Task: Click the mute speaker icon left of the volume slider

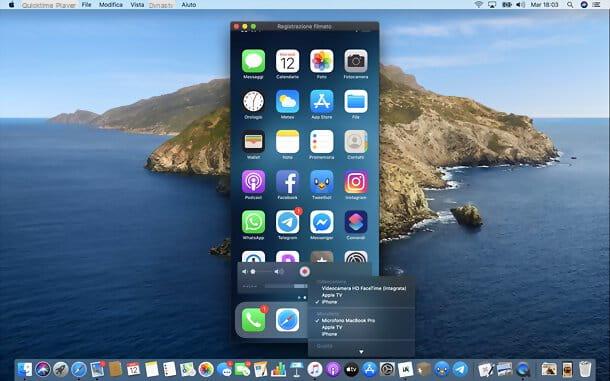Action: tap(244, 272)
